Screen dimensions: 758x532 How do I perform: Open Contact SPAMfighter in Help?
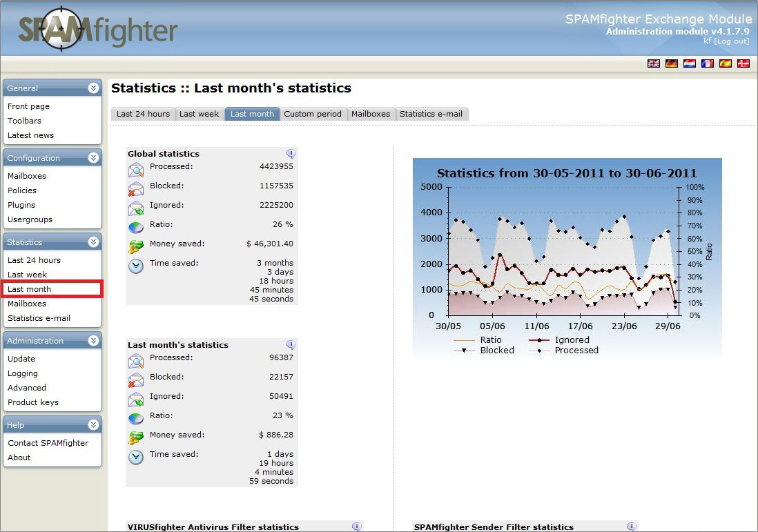[48, 442]
